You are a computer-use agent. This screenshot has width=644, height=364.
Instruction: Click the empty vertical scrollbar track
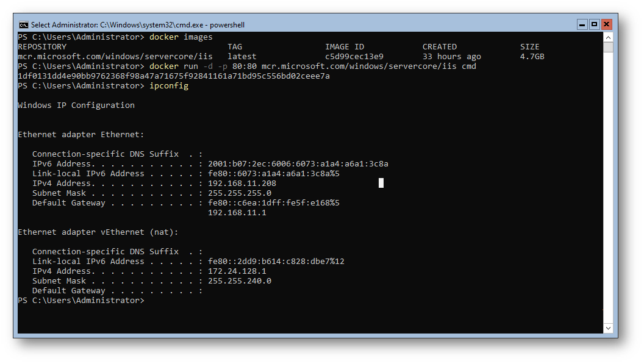point(608,185)
